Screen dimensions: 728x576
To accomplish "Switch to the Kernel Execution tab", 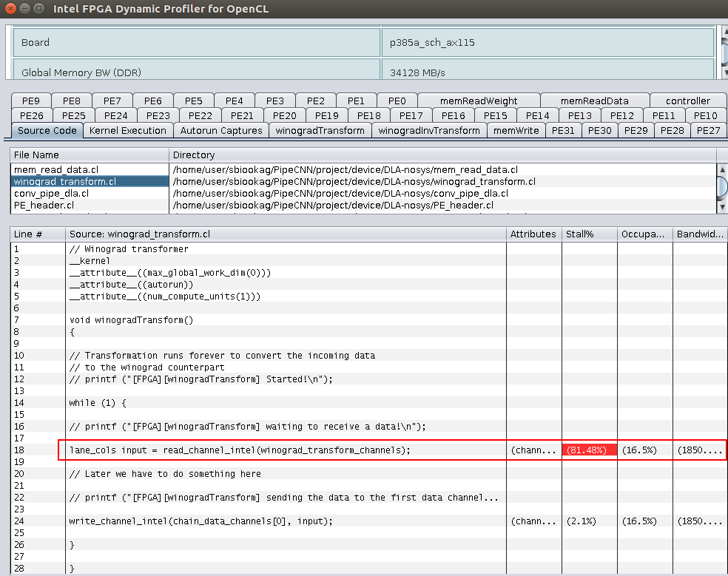I will (128, 131).
